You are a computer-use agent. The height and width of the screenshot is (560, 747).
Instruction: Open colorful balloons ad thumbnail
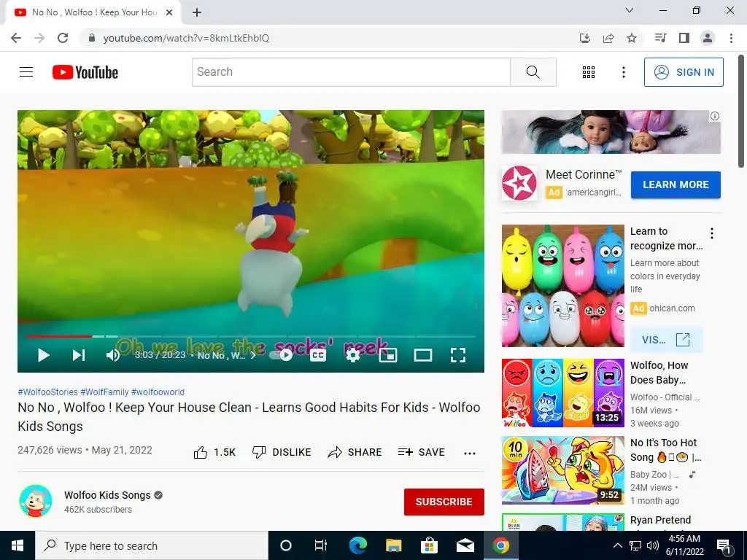pyautogui.click(x=562, y=286)
